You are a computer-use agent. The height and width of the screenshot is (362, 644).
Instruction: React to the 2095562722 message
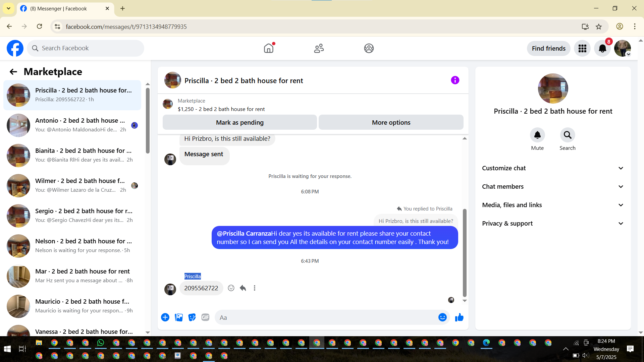[231, 288]
